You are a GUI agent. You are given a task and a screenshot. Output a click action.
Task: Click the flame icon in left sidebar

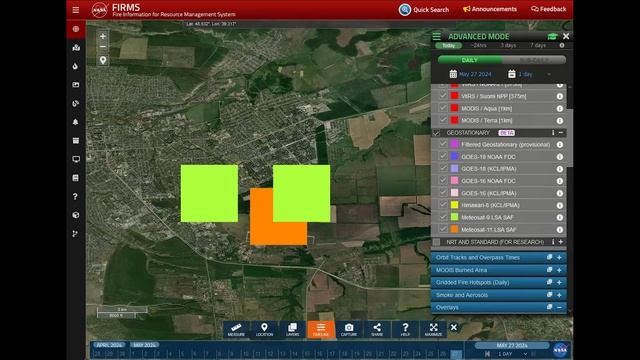76,66
